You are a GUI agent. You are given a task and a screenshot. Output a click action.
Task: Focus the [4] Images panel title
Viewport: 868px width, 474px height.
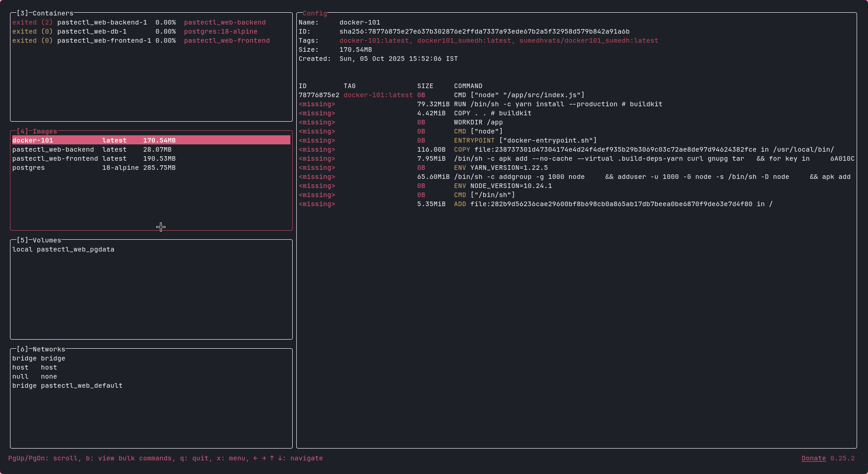point(37,131)
